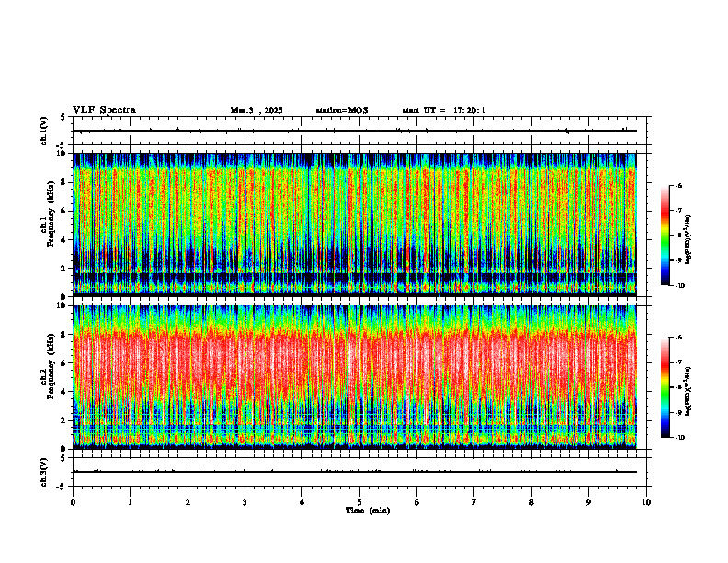728x563 pixels.
Task: Click the ch.2 color bar label "-7"
Action: tap(679, 362)
